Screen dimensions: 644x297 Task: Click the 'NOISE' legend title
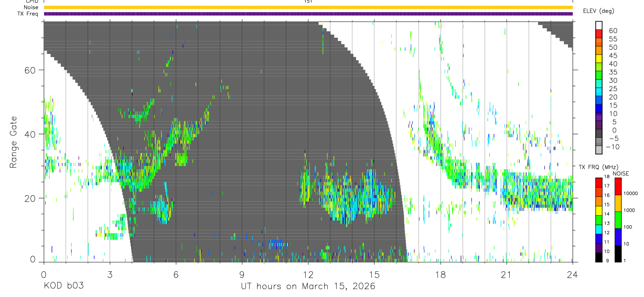click(621, 173)
